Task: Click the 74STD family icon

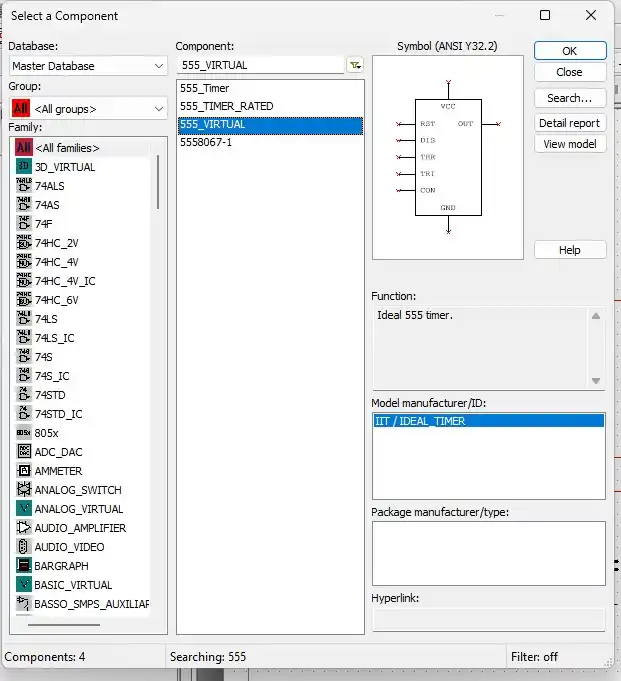Action: click(24, 395)
